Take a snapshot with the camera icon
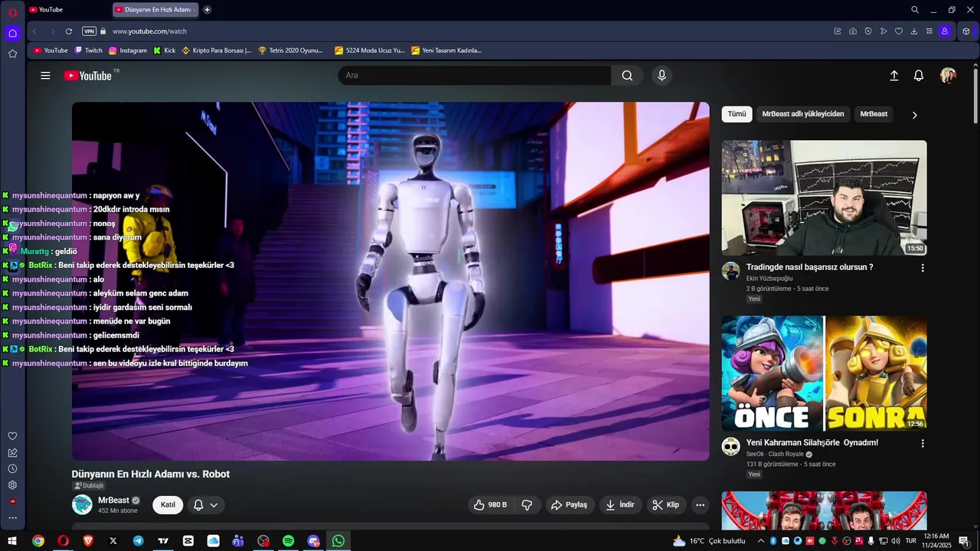Image resolution: width=980 pixels, height=551 pixels. click(x=853, y=31)
